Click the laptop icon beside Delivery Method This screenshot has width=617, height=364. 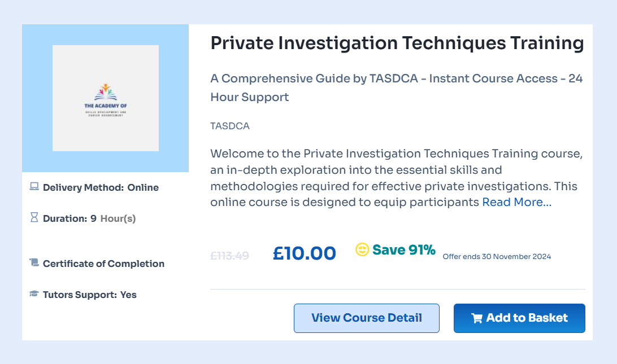coord(34,186)
